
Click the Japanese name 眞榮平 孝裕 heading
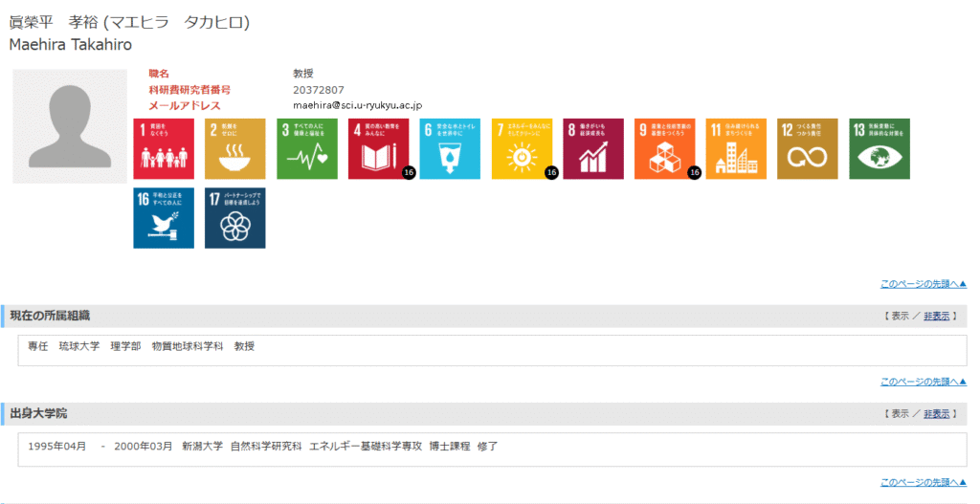(x=129, y=23)
